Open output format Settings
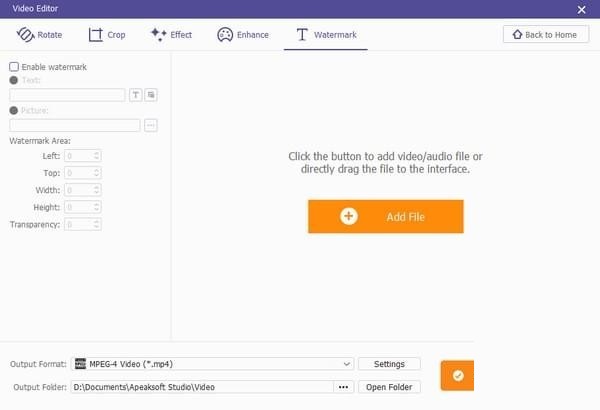The height and width of the screenshot is (410, 600). pyautogui.click(x=389, y=364)
